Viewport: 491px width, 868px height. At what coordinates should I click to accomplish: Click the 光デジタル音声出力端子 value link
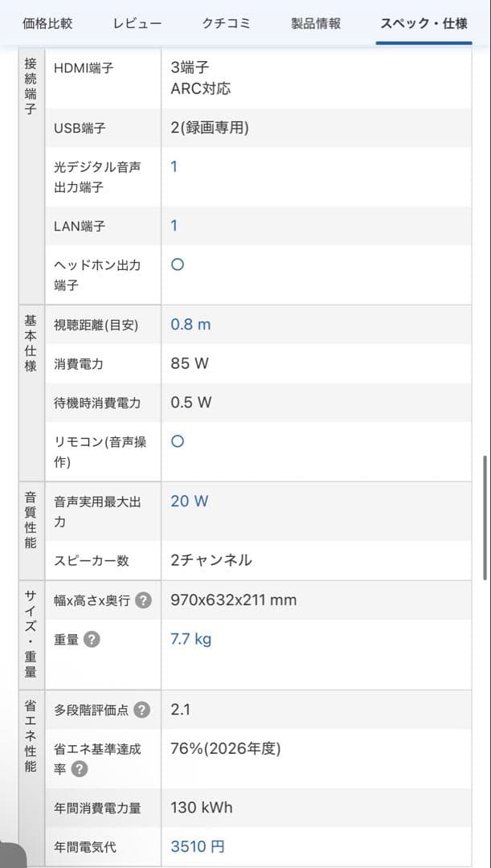174,166
